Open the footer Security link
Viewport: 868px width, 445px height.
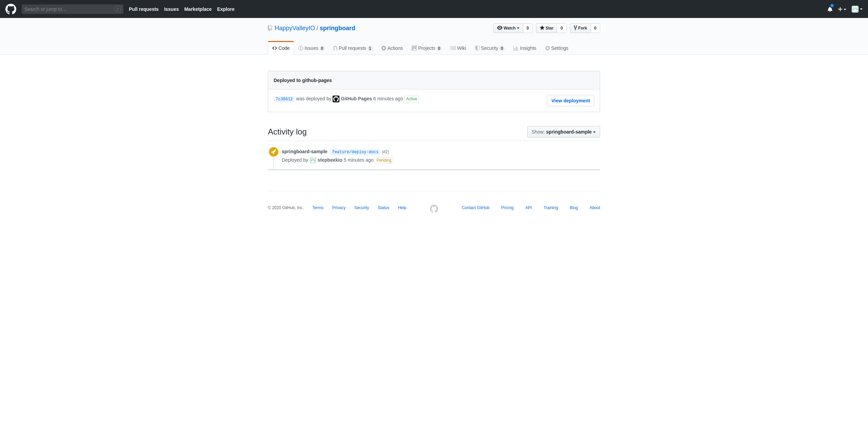[361, 208]
